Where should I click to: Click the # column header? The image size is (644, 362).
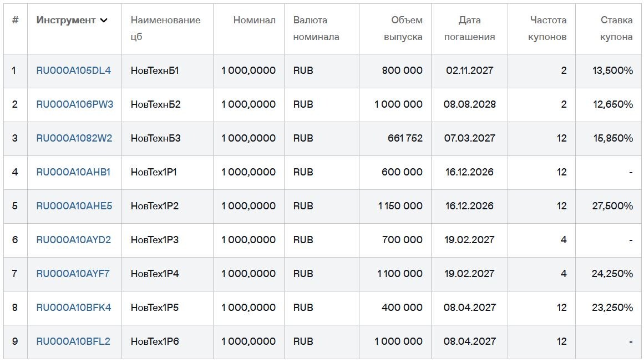[x=15, y=20]
